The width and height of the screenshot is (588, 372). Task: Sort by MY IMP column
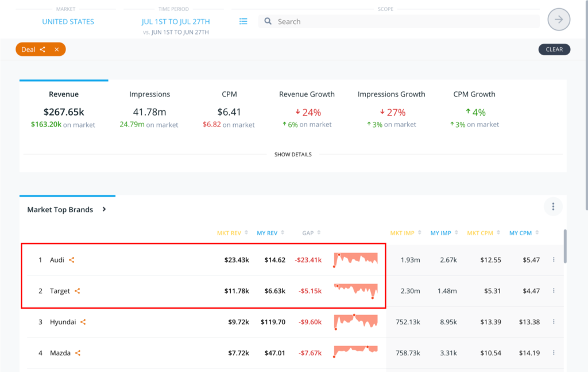(444, 233)
